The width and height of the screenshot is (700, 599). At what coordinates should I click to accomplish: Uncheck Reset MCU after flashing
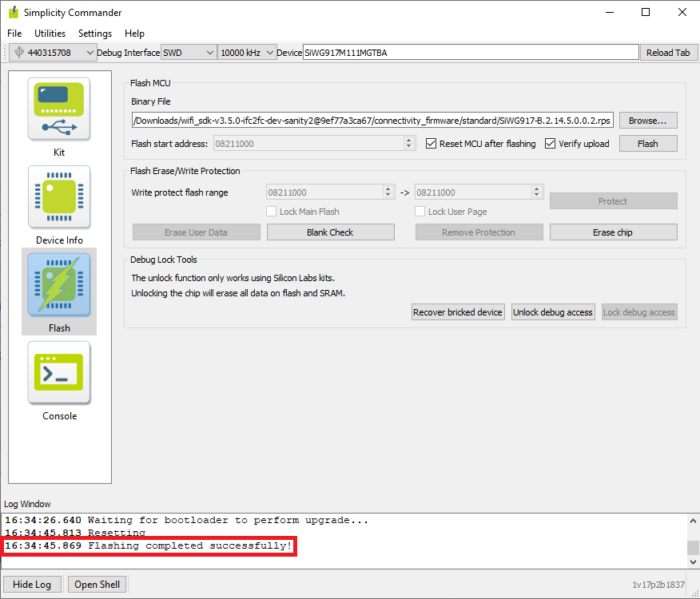pyautogui.click(x=432, y=144)
